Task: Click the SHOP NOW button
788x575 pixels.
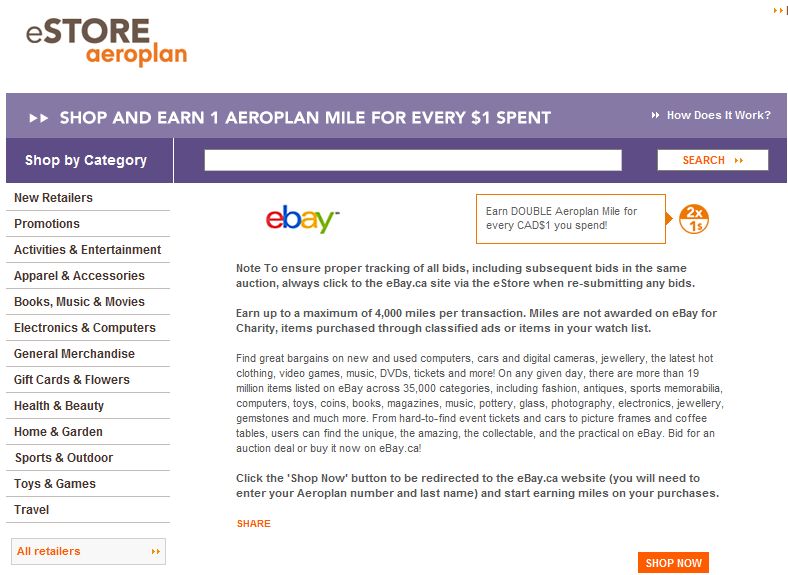Action: pos(673,563)
